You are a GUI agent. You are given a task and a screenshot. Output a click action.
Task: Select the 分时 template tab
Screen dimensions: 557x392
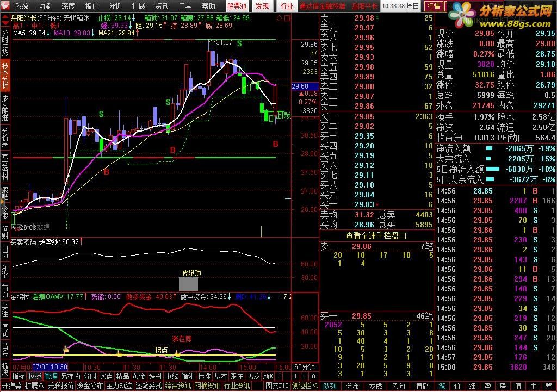point(90,376)
